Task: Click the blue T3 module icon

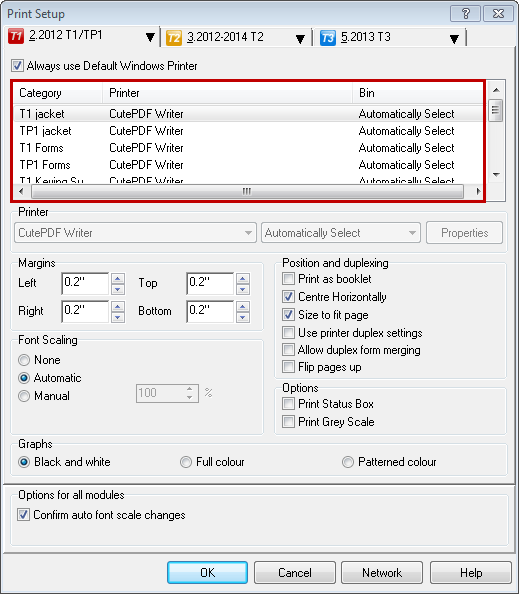Action: tap(328, 38)
